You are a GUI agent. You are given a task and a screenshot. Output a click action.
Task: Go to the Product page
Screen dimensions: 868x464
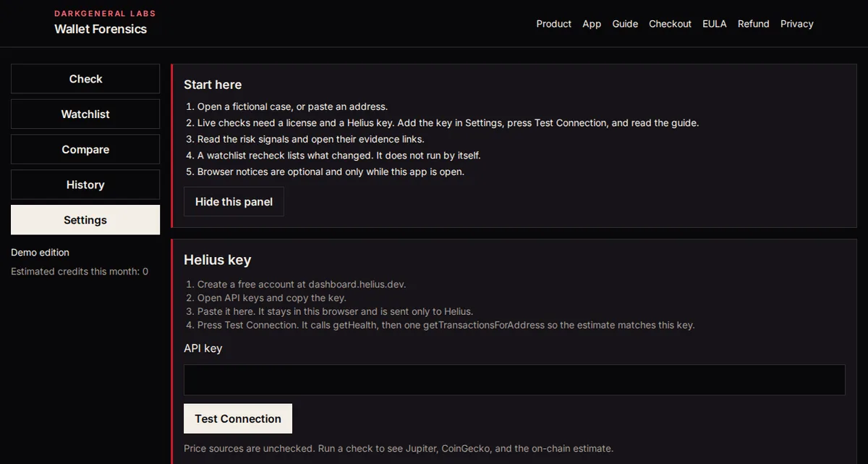click(x=554, y=24)
